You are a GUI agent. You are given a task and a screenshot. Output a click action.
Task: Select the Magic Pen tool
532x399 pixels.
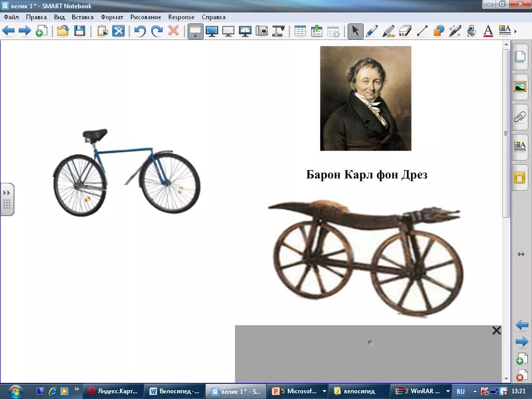[x=455, y=31]
